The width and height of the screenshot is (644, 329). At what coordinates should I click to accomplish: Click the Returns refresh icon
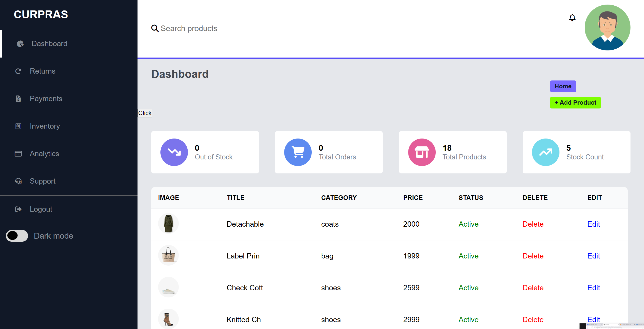[18, 71]
